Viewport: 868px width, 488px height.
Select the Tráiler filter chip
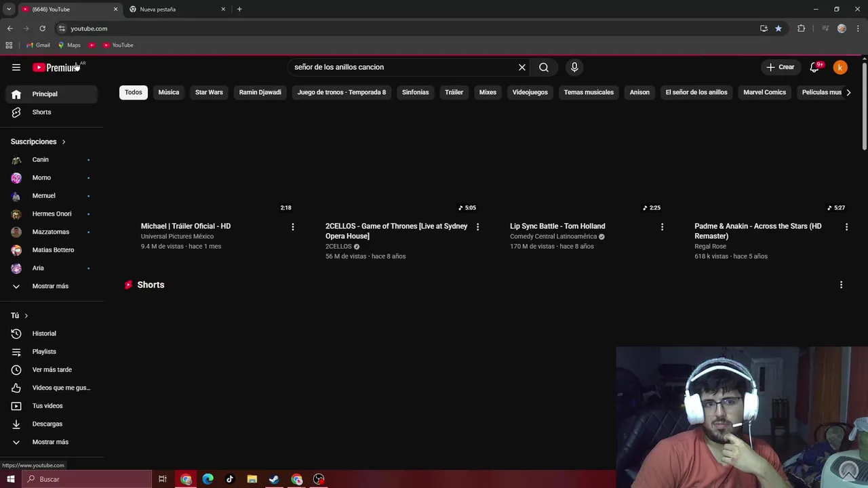click(x=454, y=92)
